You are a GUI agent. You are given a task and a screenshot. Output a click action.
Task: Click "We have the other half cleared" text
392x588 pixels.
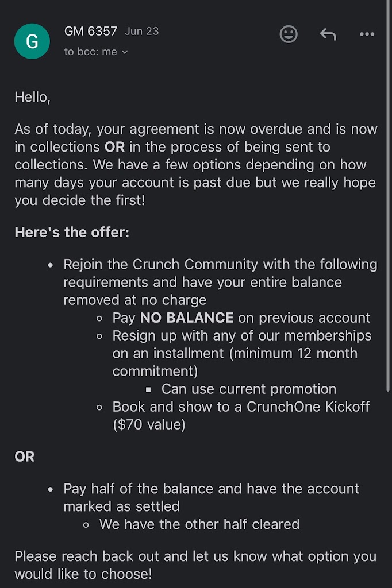tap(199, 524)
